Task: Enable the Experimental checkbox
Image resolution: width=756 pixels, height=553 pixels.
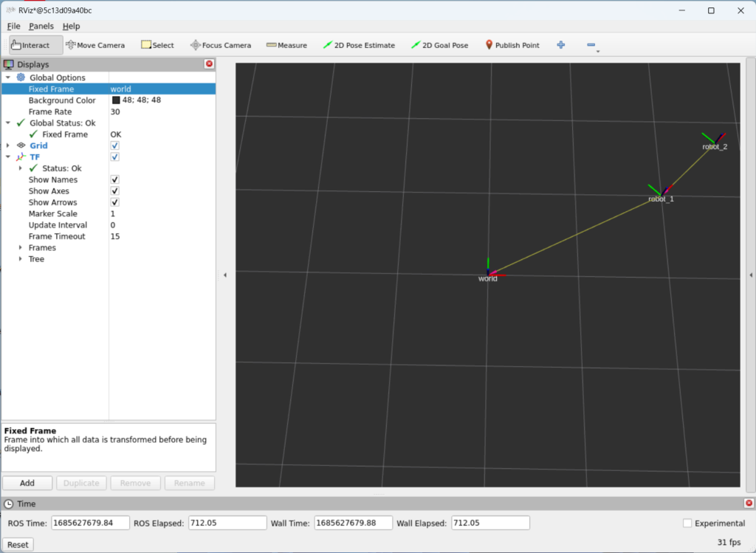Action: pos(687,523)
